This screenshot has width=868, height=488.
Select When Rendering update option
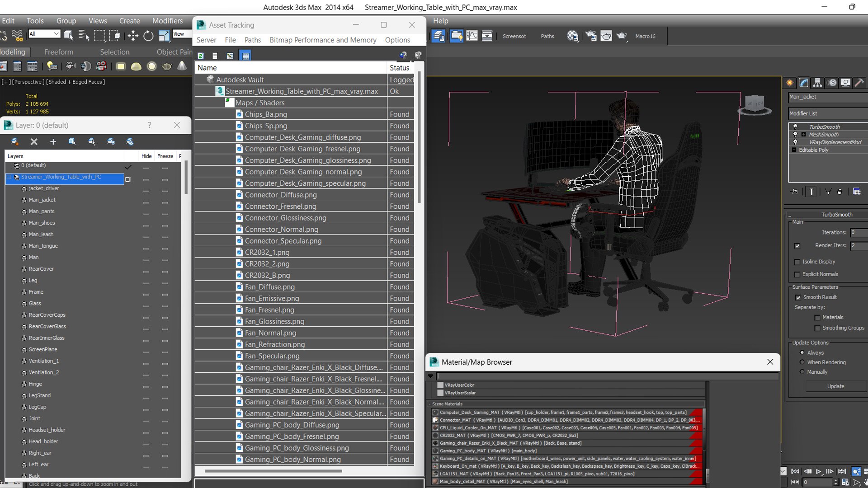[802, 362]
